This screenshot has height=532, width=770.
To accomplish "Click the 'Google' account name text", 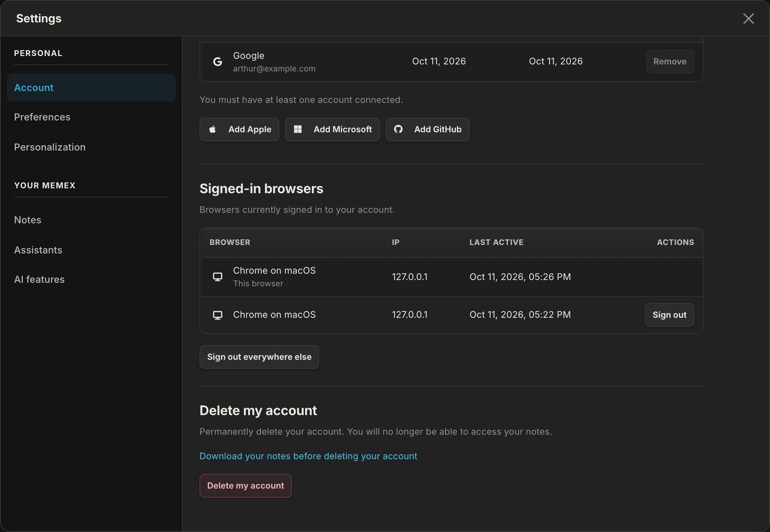I will [249, 56].
